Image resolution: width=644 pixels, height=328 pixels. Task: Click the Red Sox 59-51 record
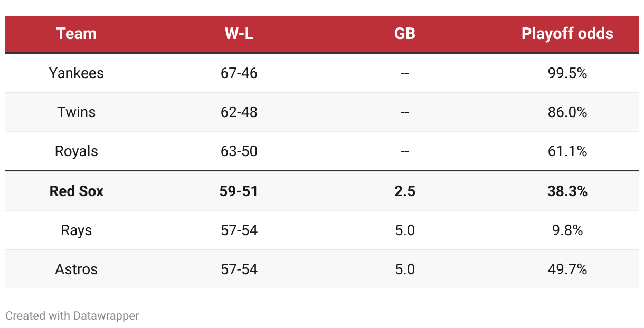pos(239,191)
